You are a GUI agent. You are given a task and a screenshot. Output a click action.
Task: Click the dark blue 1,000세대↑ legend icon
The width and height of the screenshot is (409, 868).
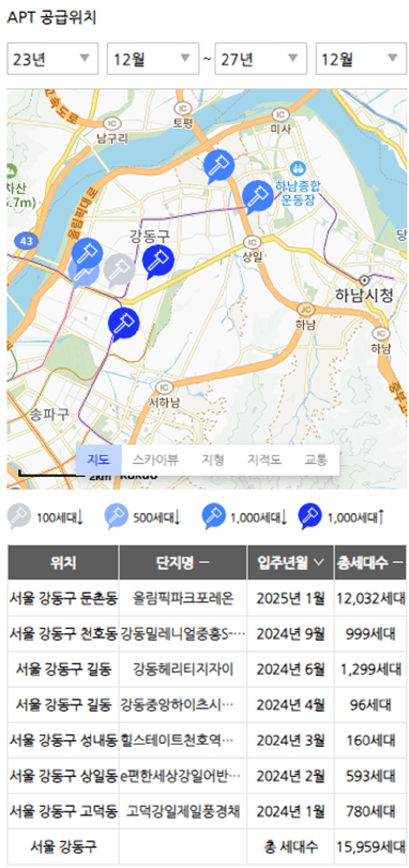point(310,517)
